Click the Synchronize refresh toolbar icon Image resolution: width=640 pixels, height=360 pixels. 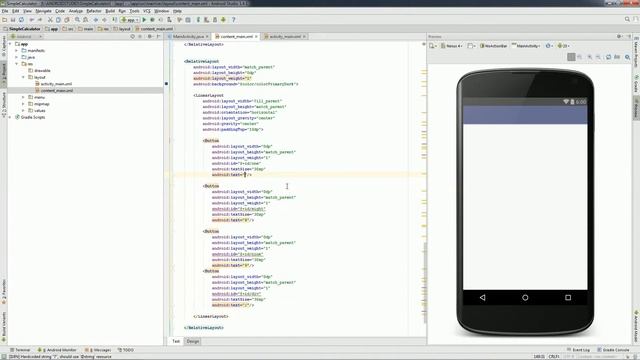coord(21,20)
